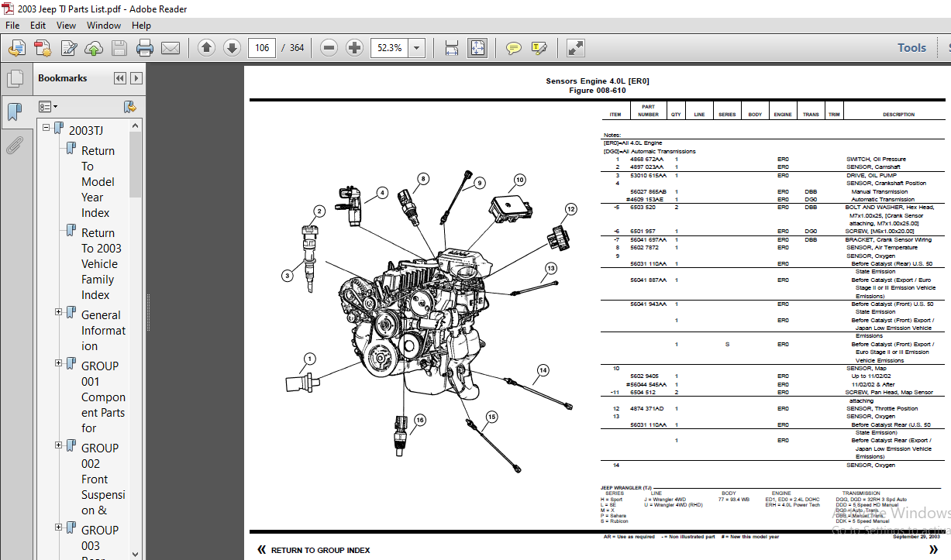Click the September 29, 2003 date text

[916, 536]
